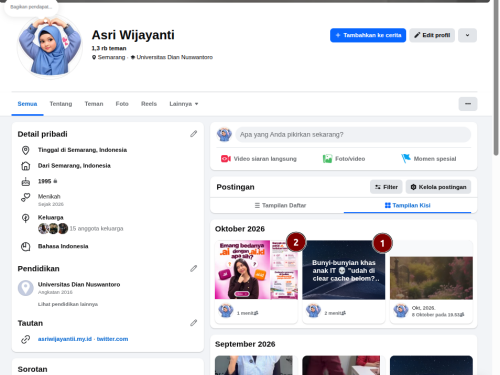
Task: Click the vertical page scrollbar
Action: point(496,78)
